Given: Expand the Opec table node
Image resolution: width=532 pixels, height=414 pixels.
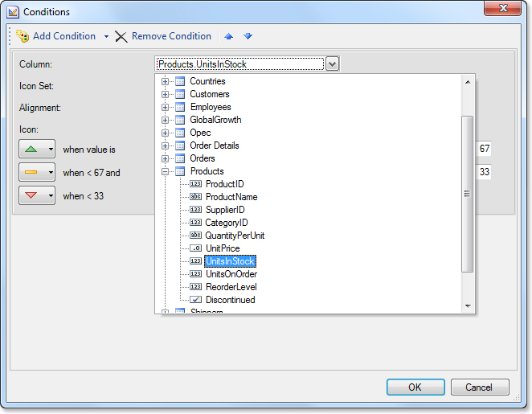Looking at the screenshot, I should [x=165, y=133].
